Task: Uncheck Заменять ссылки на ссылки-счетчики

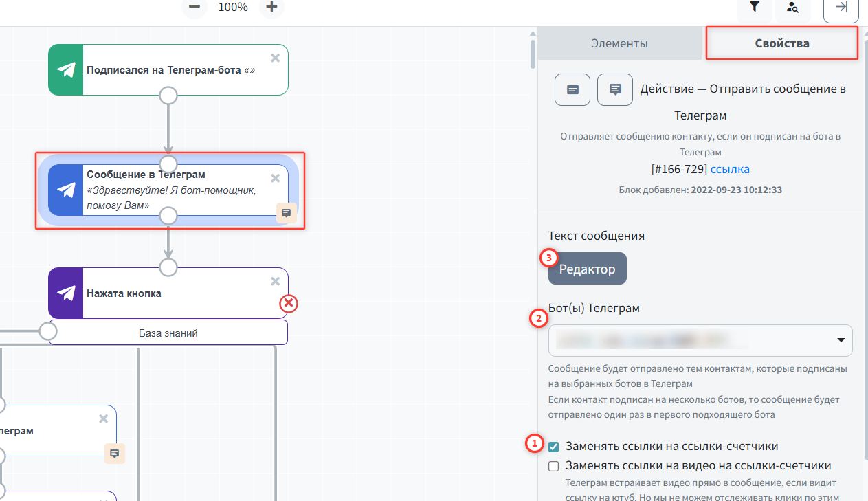Action: (554, 447)
